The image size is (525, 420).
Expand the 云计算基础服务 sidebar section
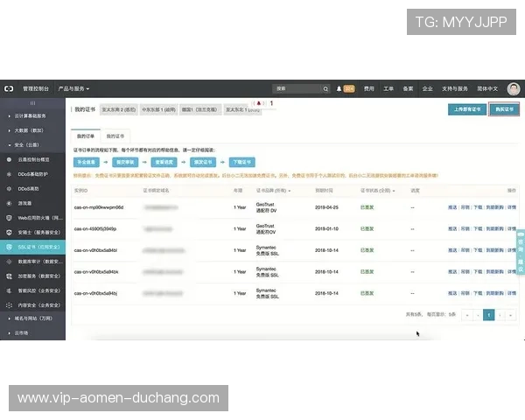click(10, 115)
